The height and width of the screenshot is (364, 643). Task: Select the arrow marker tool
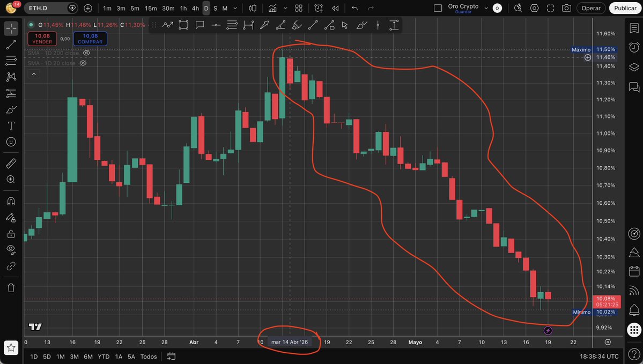click(x=264, y=25)
